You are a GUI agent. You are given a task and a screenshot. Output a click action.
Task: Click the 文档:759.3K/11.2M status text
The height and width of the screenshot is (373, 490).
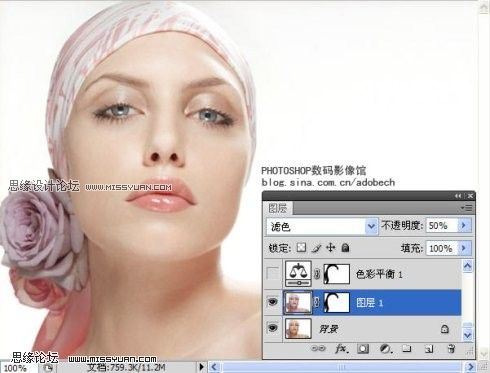126,368
